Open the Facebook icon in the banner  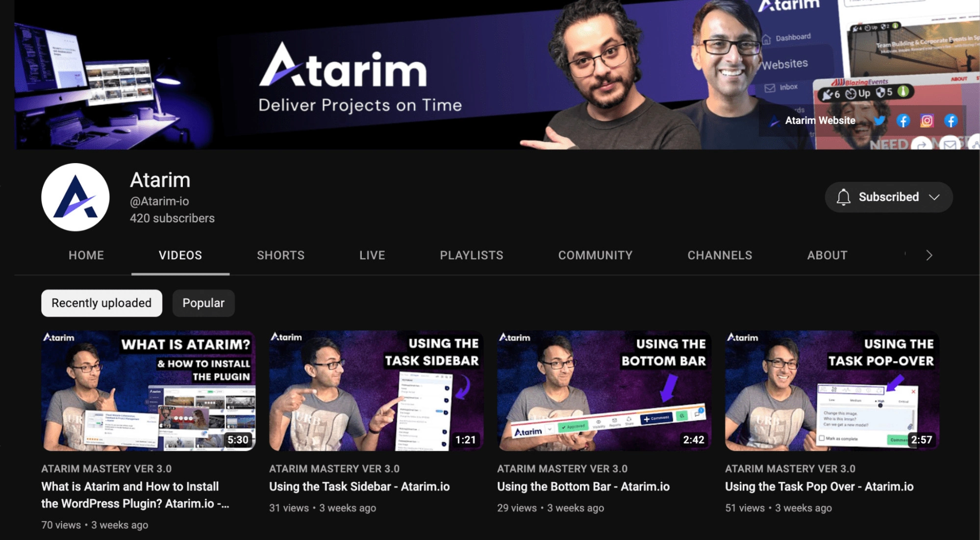click(903, 121)
